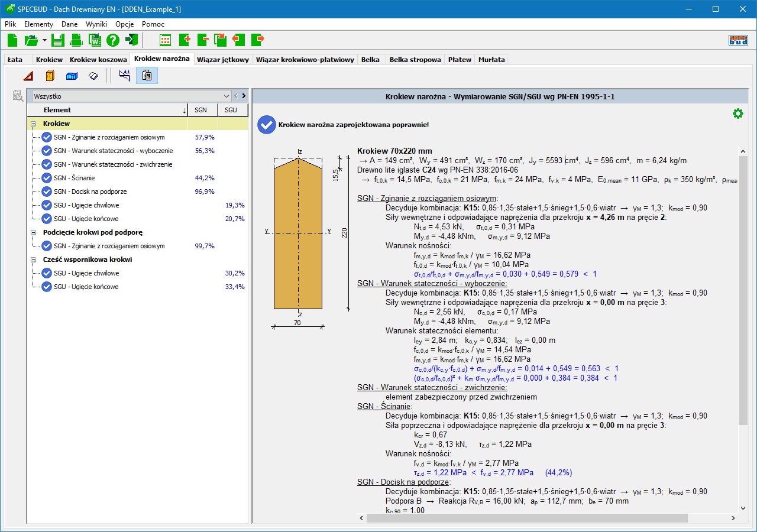Select SGN - Ścinanie check row
Screen dimensions: 757x532
(x=74, y=178)
